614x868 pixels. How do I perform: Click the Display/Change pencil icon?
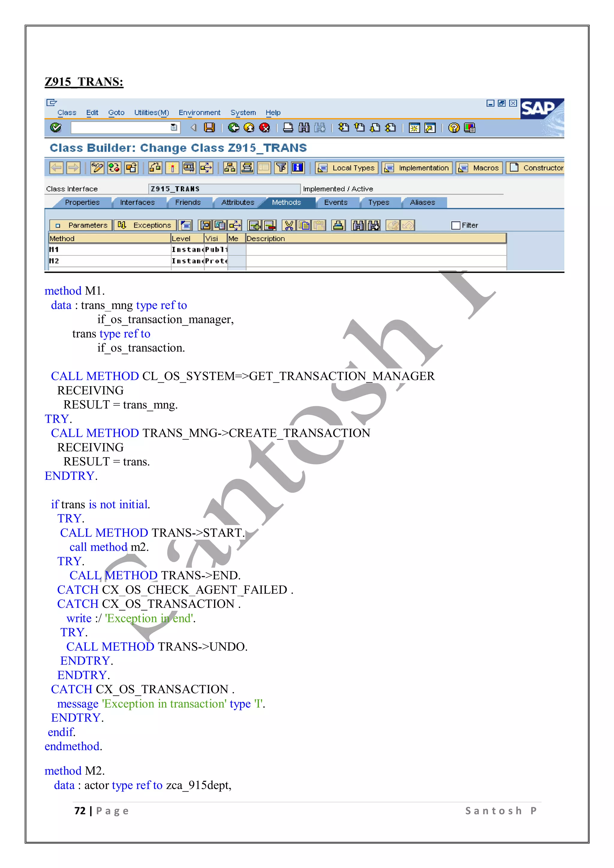[x=97, y=168]
